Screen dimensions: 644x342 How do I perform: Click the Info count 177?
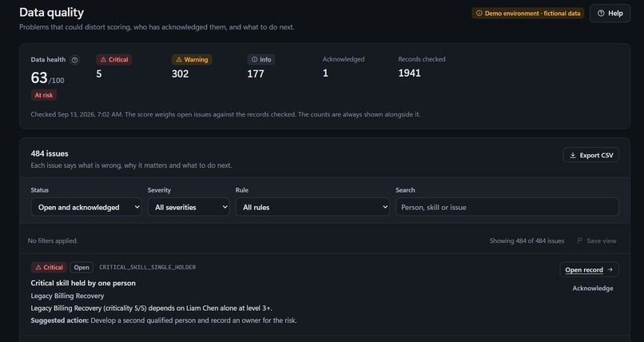point(256,74)
